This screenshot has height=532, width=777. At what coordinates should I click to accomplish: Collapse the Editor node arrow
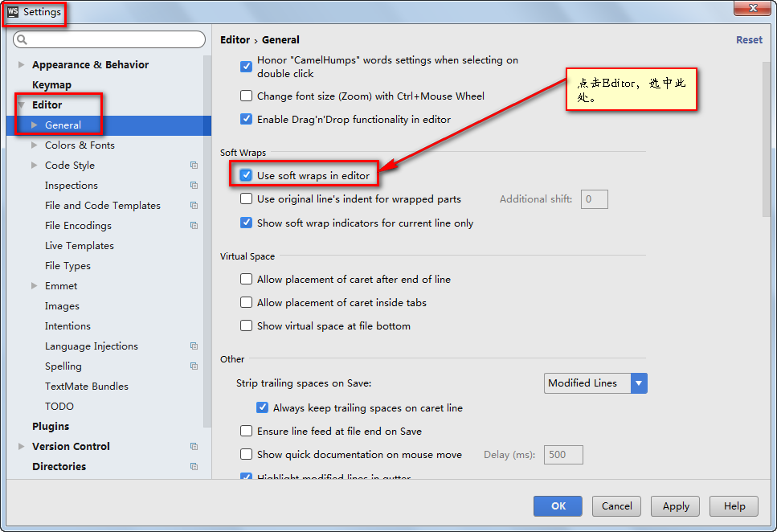[x=22, y=104]
